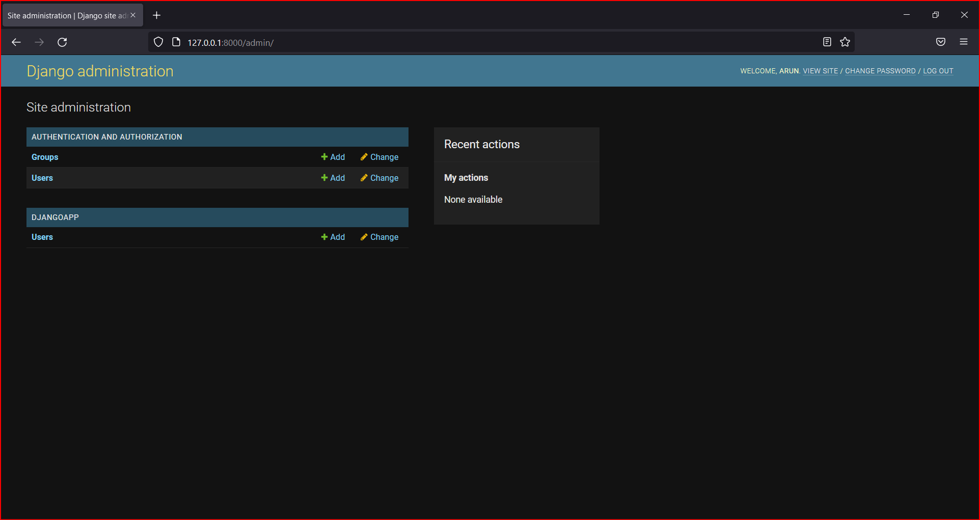Minimize the browser window
This screenshot has height=520, width=980.
pos(907,15)
